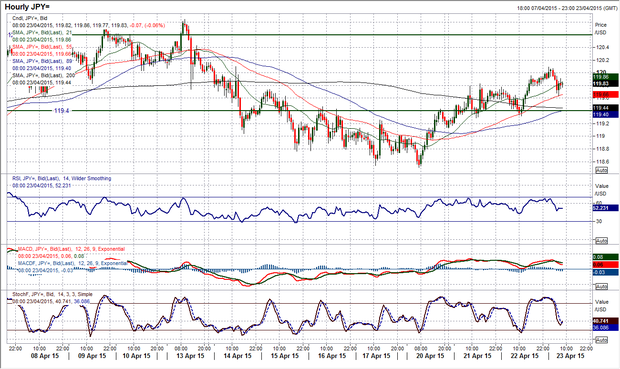
Task: Select the RSI Wilder Smoothing legend label
Action: (62, 179)
